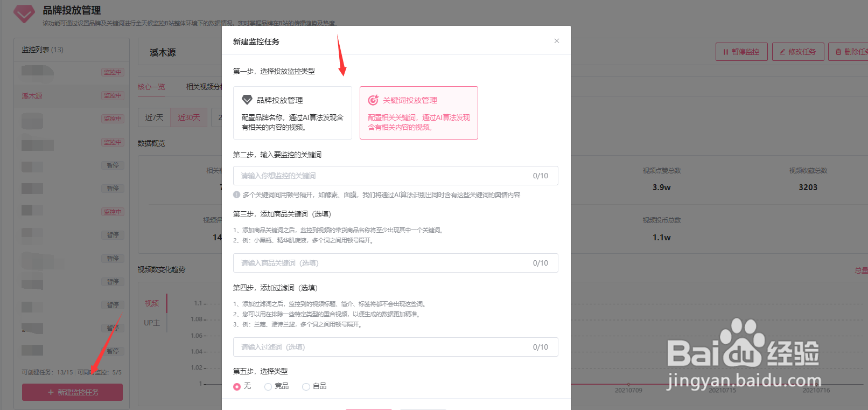Focus the 过滤词 optional input field

[396, 347]
